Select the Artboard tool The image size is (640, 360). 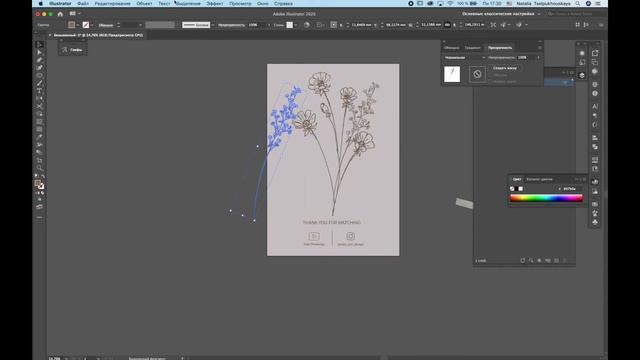pos(39,160)
